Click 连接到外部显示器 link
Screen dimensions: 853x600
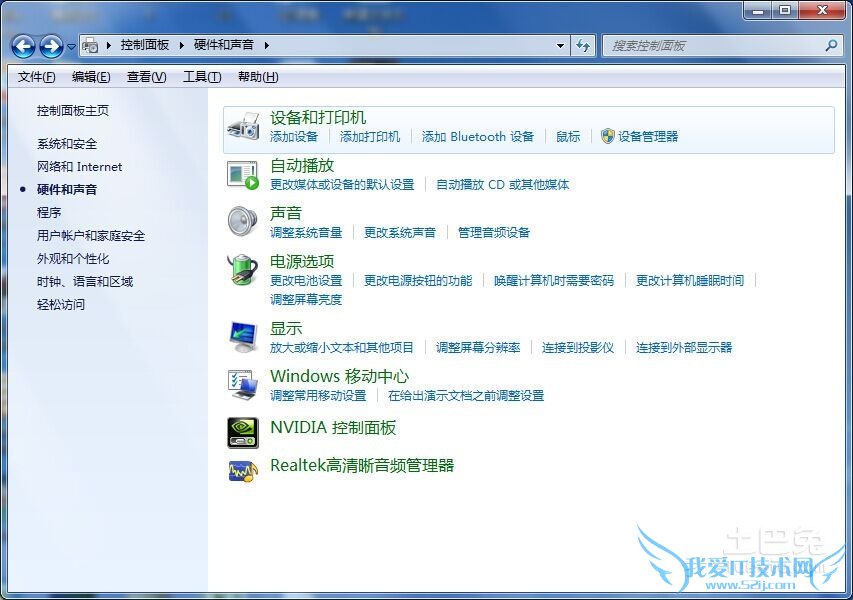point(684,348)
